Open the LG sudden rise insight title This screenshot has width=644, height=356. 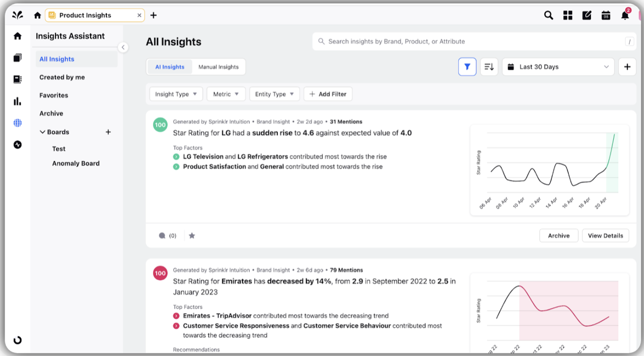(x=292, y=133)
